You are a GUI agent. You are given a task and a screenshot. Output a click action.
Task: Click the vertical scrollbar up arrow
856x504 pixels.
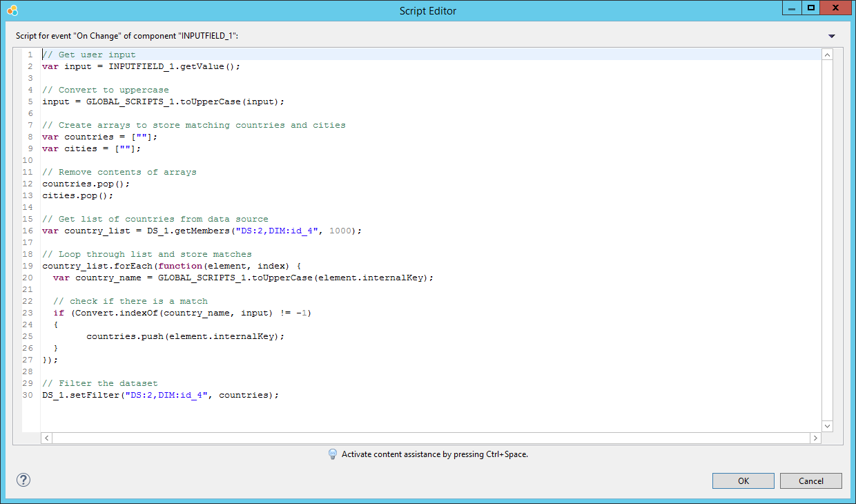click(827, 54)
